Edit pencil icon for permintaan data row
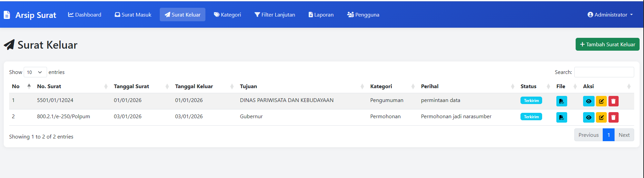The image size is (644, 178). click(x=601, y=101)
